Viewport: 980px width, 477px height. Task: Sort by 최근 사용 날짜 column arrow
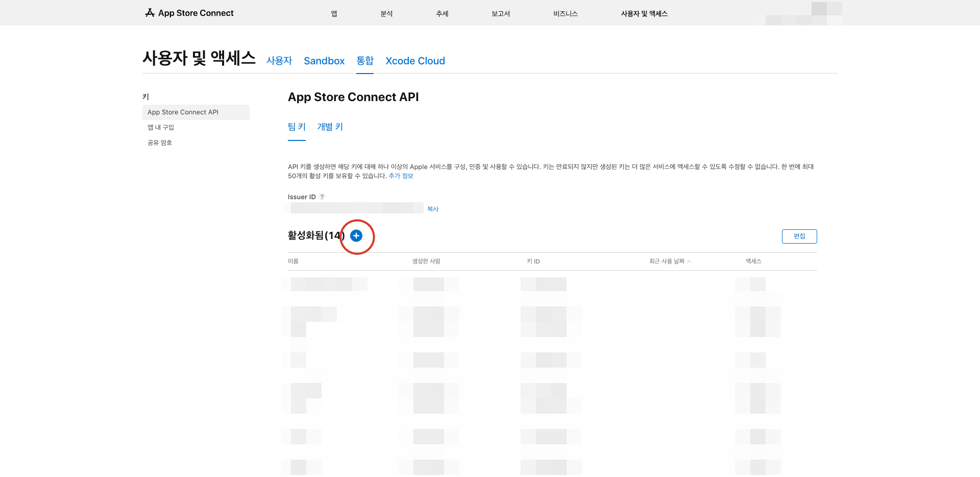coord(689,261)
